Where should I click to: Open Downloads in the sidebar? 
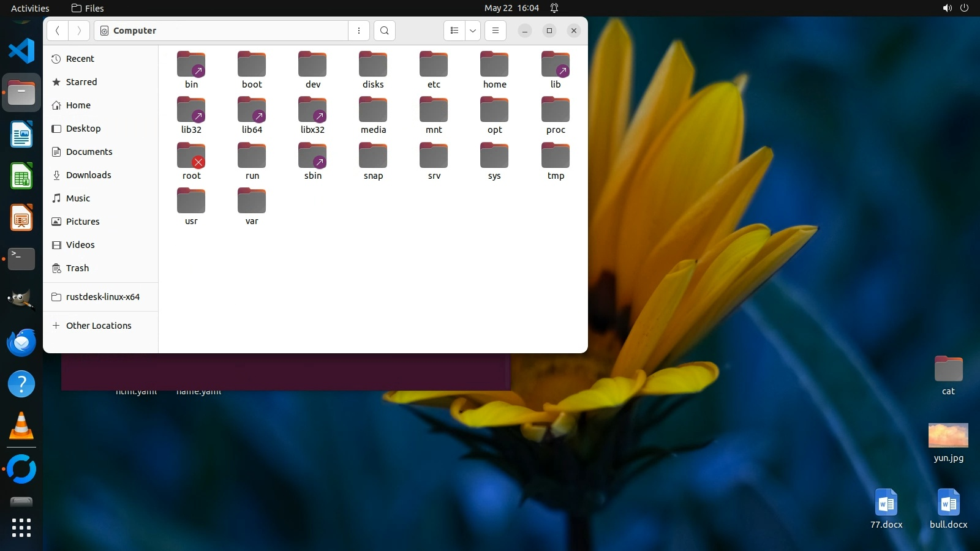pyautogui.click(x=88, y=175)
